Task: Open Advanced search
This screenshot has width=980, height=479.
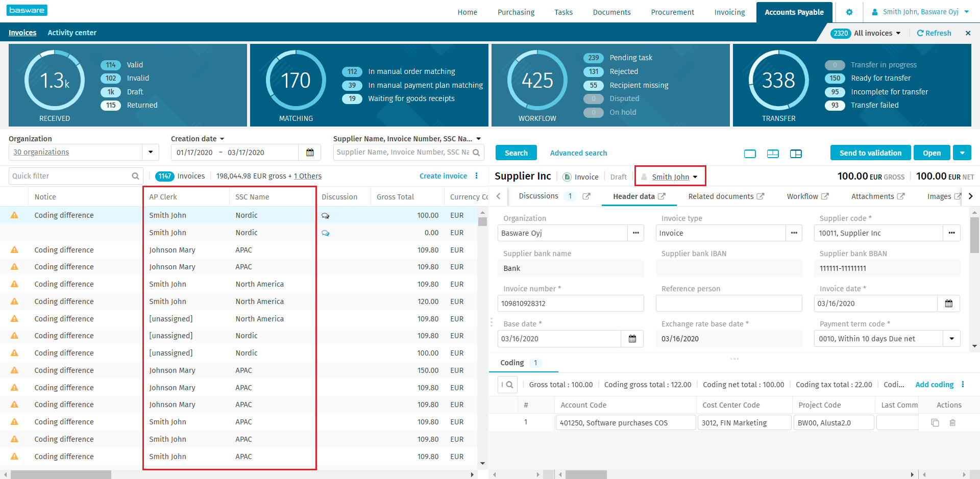Action: (578, 153)
